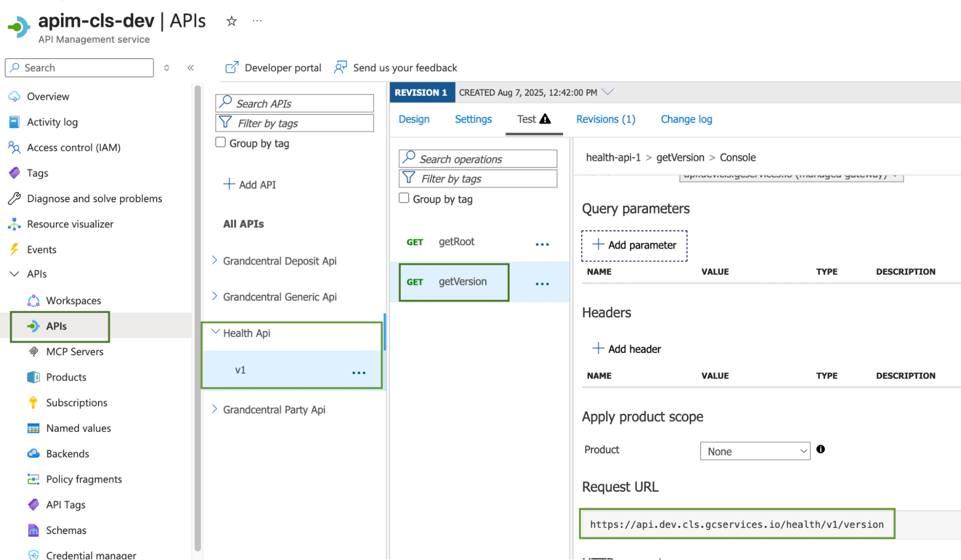Switch to the Design tab
Screen dimensions: 961x560
[413, 119]
